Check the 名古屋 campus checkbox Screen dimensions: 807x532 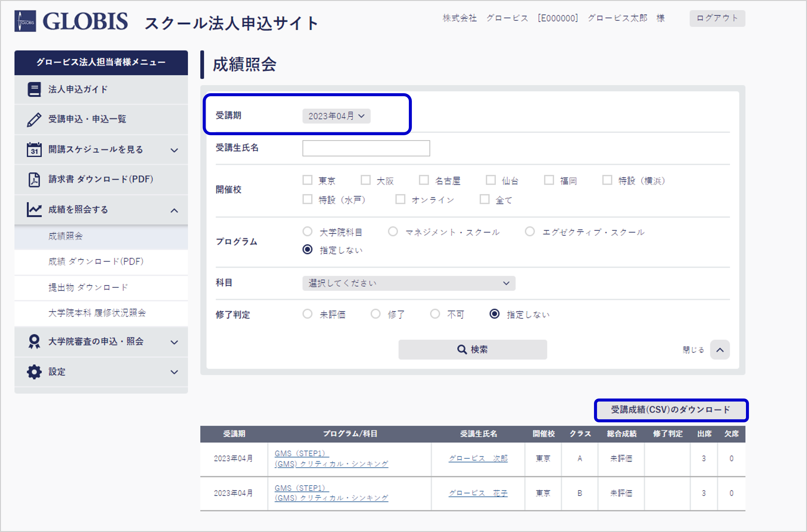pyautogui.click(x=423, y=180)
